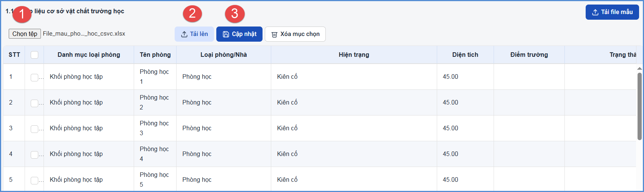Click Khối phòng học tập in row 1
The image size is (644, 192).
76,77
